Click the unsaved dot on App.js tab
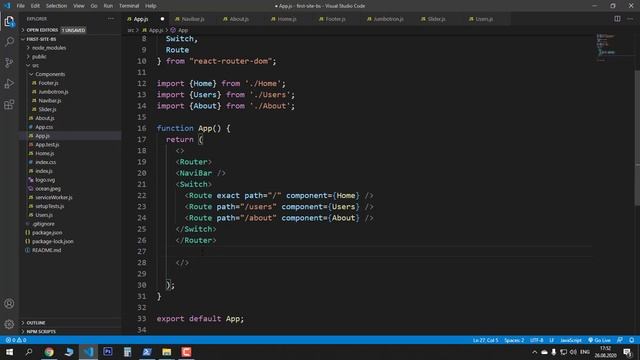640x360 pixels. [162, 19]
